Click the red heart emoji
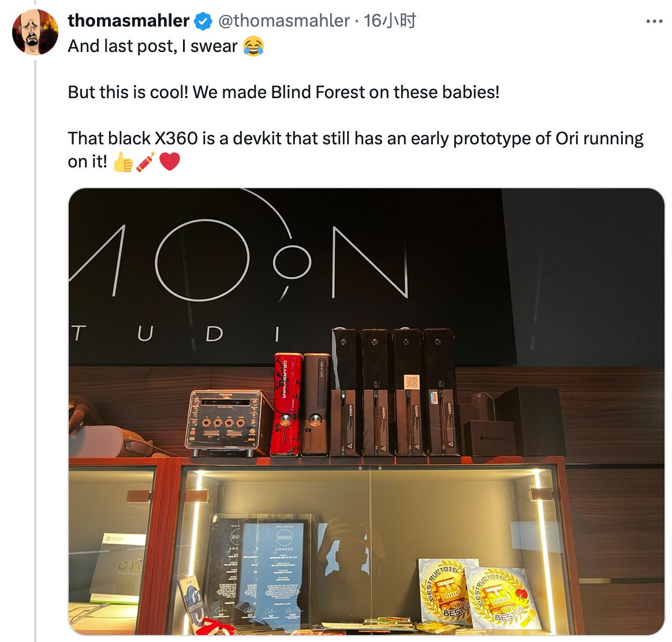 point(170,162)
